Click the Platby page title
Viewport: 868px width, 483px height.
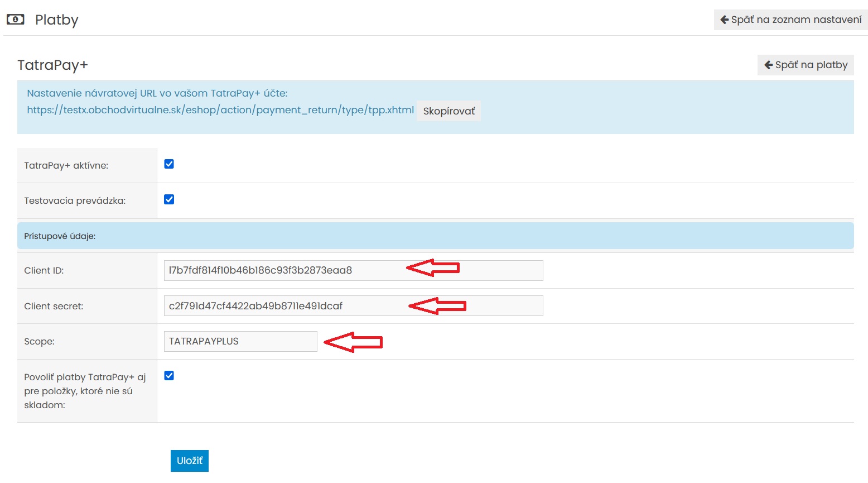(x=56, y=20)
